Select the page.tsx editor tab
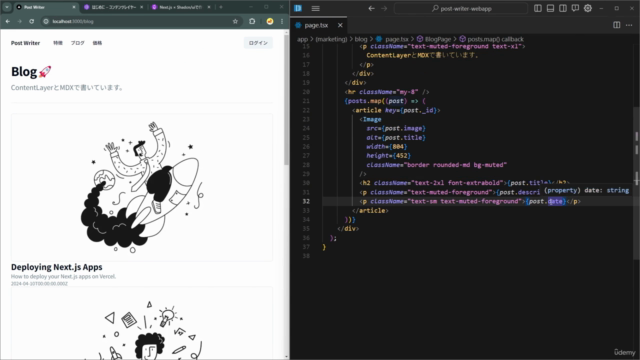Screen dimensions: 640x360 [319, 25]
